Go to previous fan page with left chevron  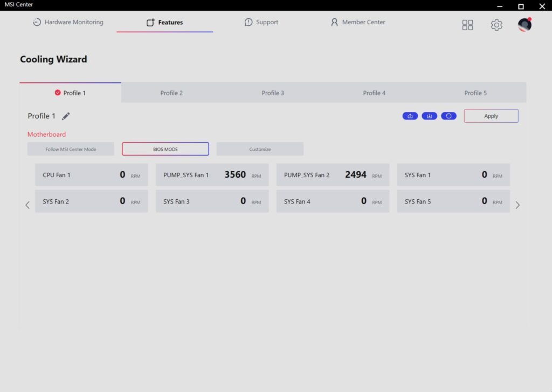coord(27,205)
